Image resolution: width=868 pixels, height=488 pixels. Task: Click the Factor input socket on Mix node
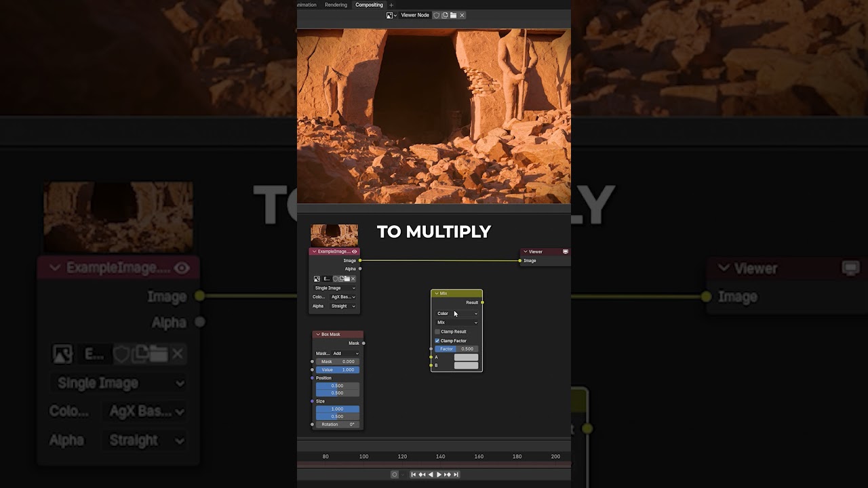click(x=431, y=349)
